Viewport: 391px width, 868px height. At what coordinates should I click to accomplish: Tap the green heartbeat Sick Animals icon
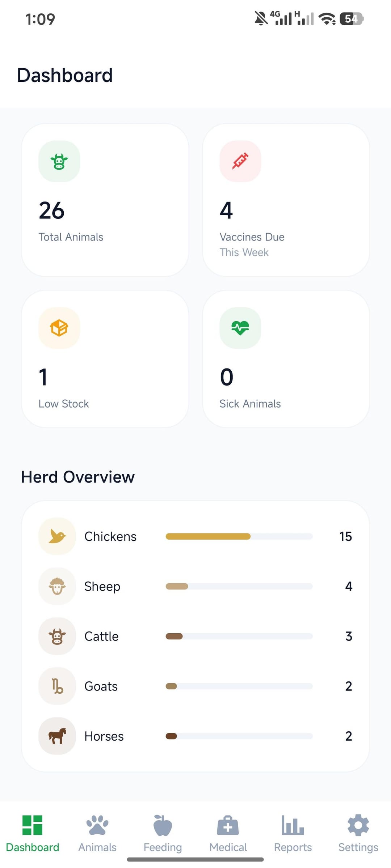point(240,328)
